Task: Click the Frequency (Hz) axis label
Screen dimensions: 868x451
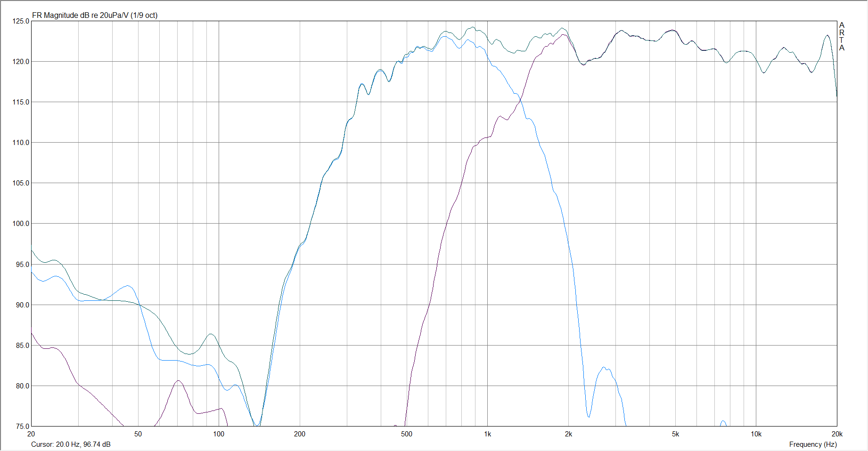Action: click(x=813, y=444)
